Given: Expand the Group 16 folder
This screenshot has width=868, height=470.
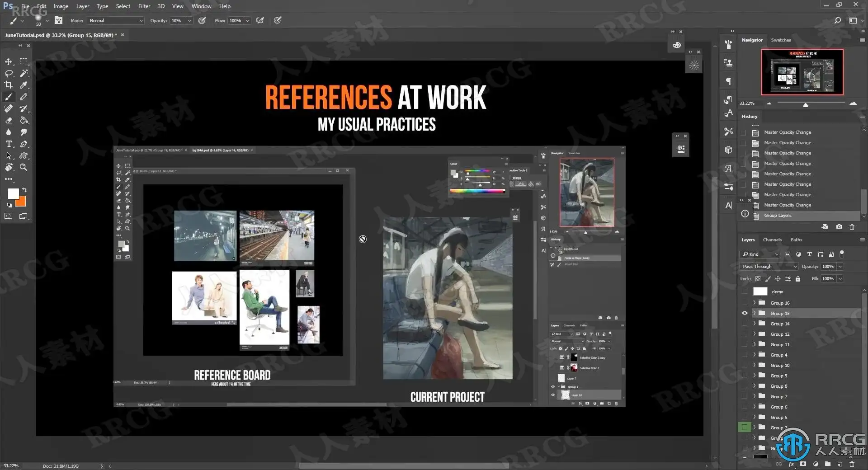Looking at the screenshot, I should tap(754, 303).
